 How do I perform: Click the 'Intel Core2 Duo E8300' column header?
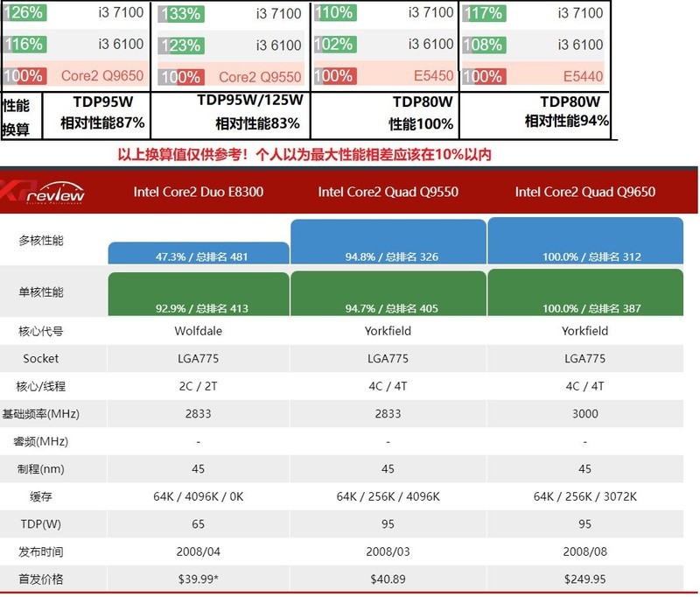(x=199, y=192)
